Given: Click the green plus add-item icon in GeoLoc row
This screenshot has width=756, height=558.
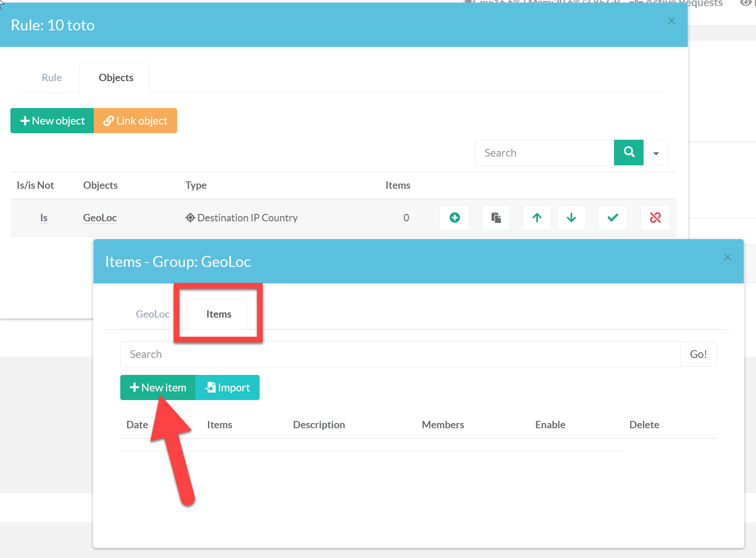Looking at the screenshot, I should [454, 218].
